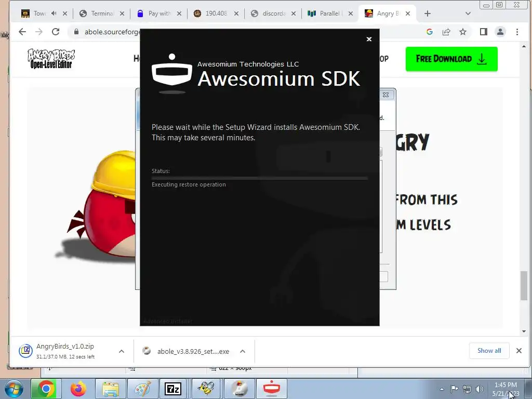Click the Awesomium logo icon
This screenshot has width=532, height=399.
tap(172, 73)
